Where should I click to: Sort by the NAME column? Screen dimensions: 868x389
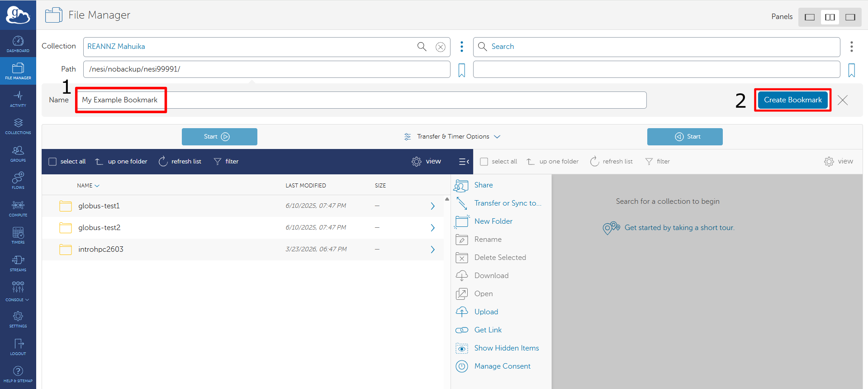coord(88,186)
